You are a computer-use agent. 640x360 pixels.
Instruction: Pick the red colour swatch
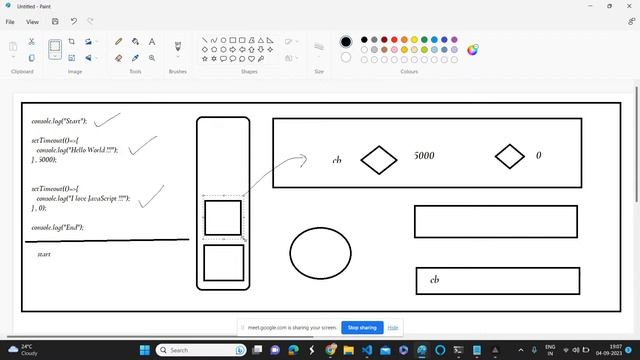click(x=394, y=40)
